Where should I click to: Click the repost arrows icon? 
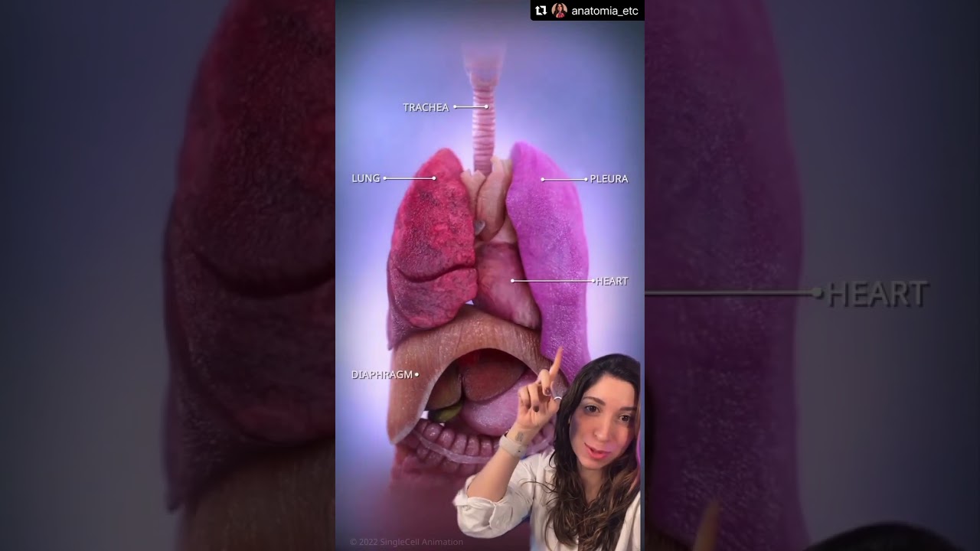541,11
